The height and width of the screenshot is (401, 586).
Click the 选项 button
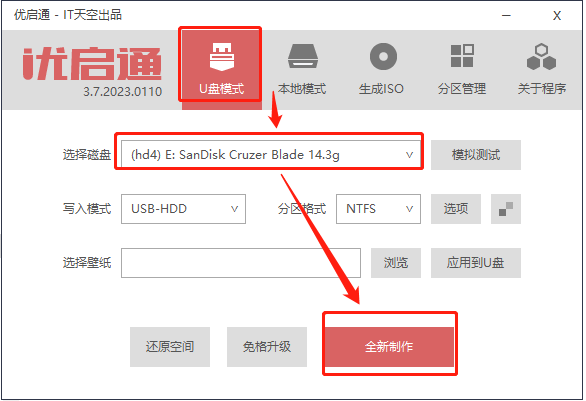pyautogui.click(x=456, y=209)
